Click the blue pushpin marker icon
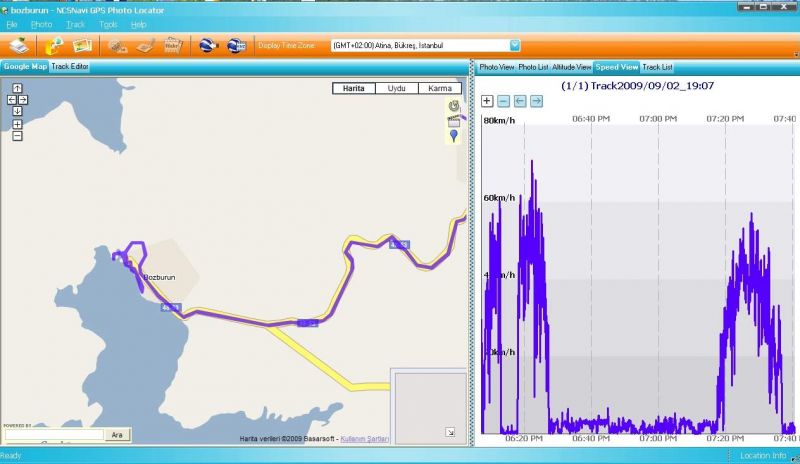The height and width of the screenshot is (464, 800). [x=454, y=136]
